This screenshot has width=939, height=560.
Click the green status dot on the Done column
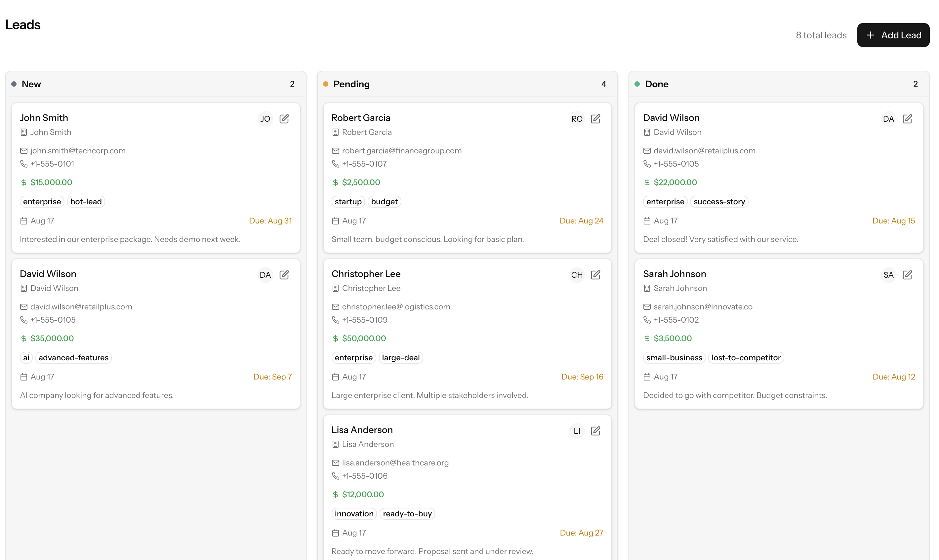(637, 84)
